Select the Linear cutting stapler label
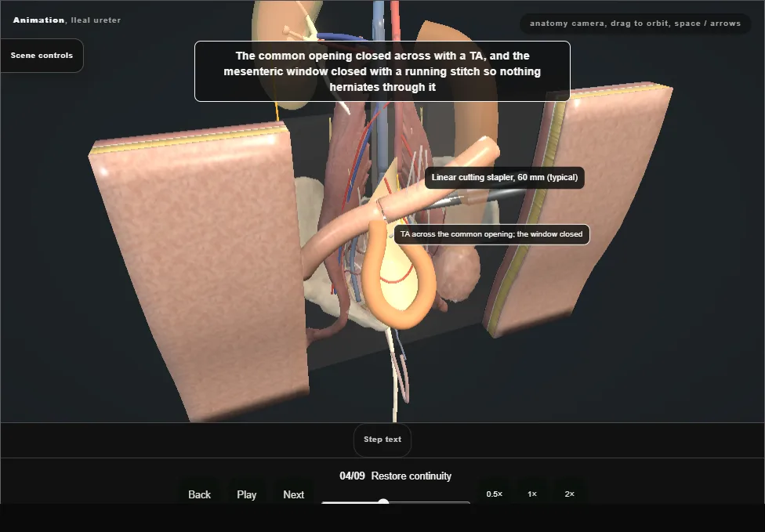This screenshot has height=532, width=765. pos(505,178)
